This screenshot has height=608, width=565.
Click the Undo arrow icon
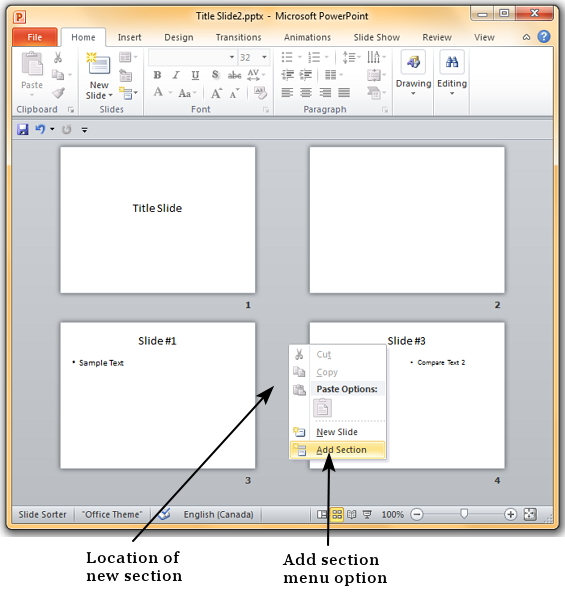pos(40,129)
